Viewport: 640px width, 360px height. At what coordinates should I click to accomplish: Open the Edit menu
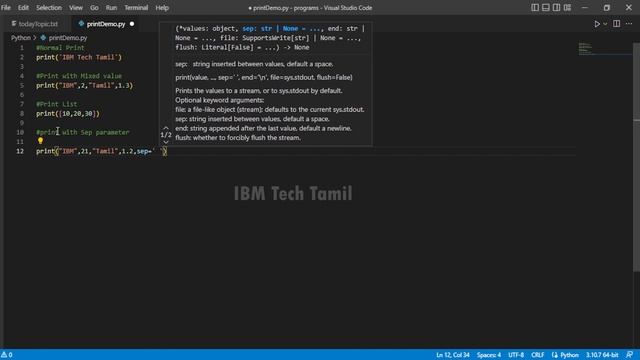23,8
